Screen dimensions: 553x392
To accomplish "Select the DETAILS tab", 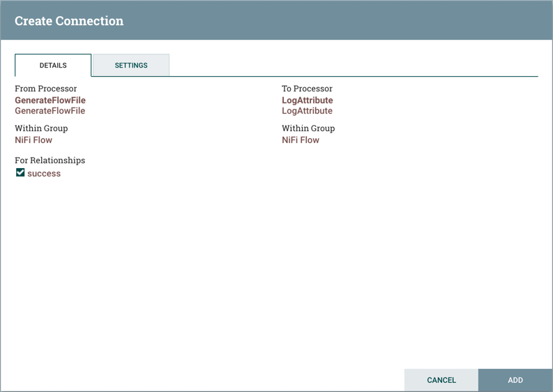I will click(x=53, y=66).
